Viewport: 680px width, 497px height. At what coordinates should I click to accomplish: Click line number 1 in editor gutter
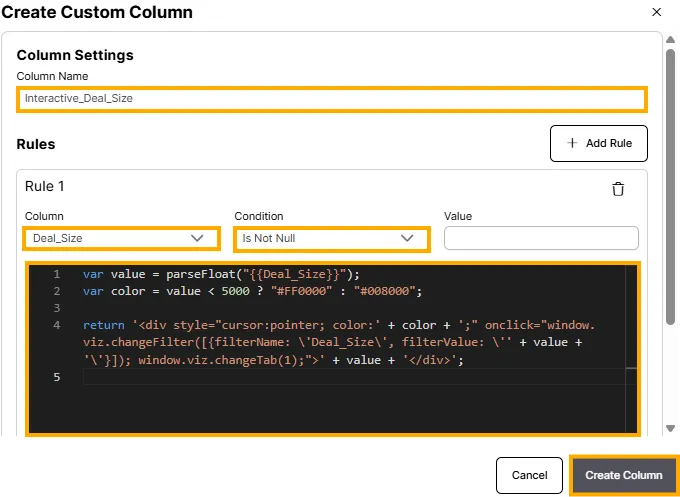(x=57, y=274)
